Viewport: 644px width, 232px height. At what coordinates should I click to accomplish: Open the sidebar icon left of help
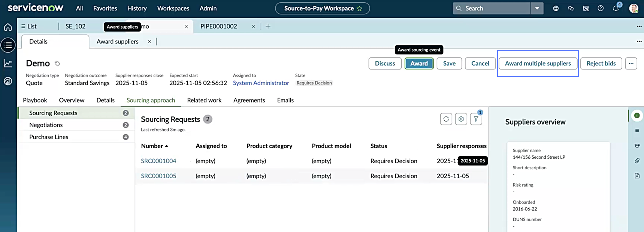(x=586, y=8)
